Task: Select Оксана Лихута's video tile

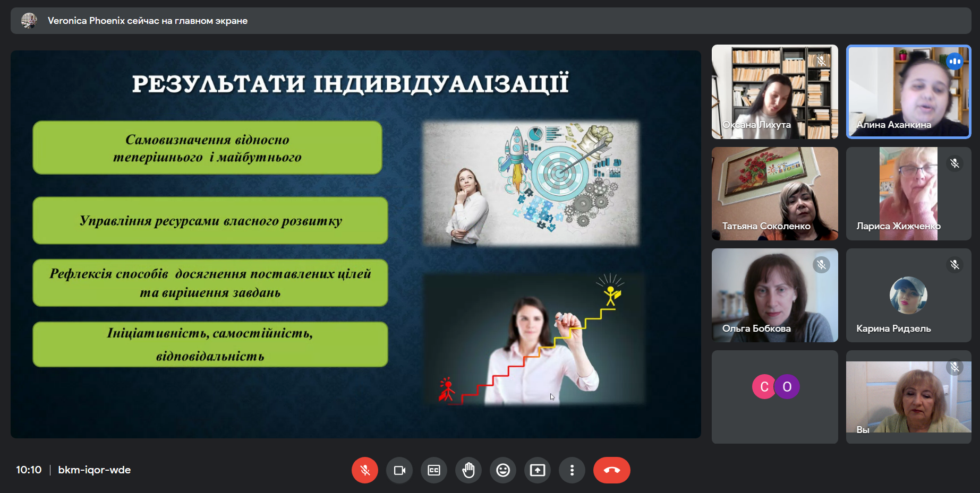Action: coord(774,91)
